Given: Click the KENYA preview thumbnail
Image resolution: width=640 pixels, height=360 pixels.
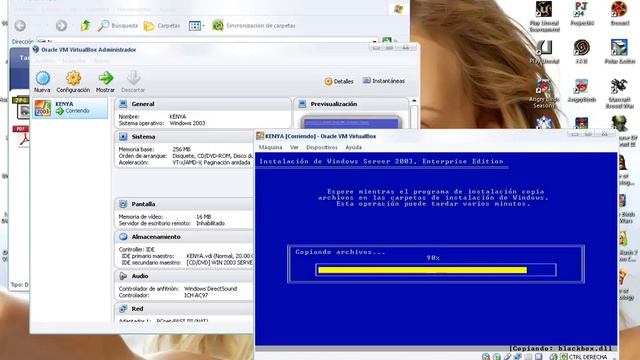Looking at the screenshot, I should pos(351,122).
